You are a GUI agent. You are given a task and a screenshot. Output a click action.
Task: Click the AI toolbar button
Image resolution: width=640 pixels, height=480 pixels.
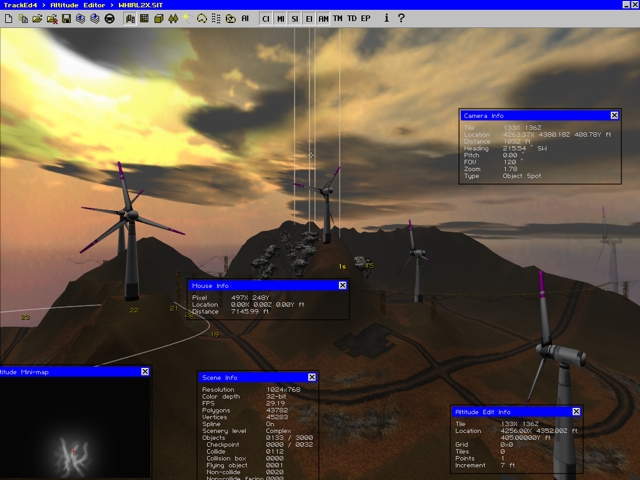[245, 18]
